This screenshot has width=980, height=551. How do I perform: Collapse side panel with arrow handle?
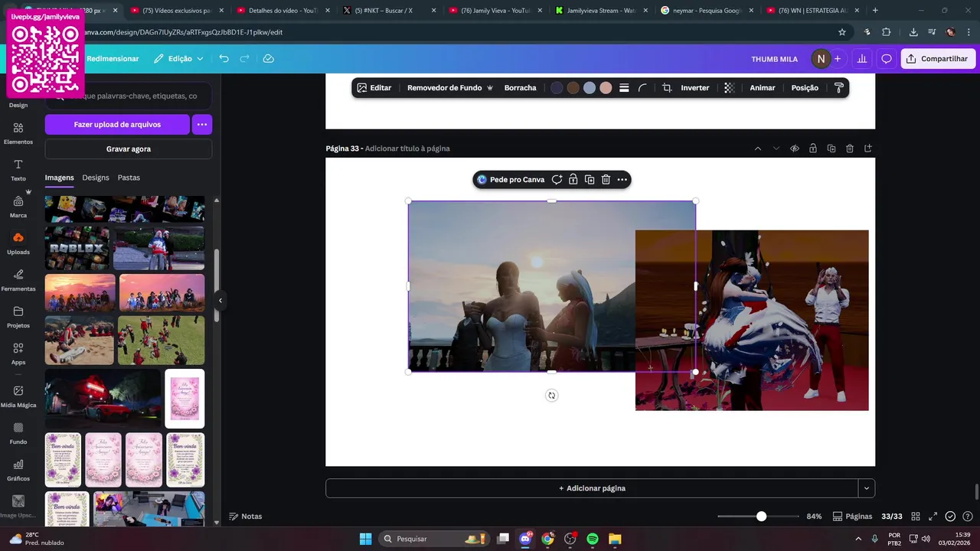tap(220, 301)
